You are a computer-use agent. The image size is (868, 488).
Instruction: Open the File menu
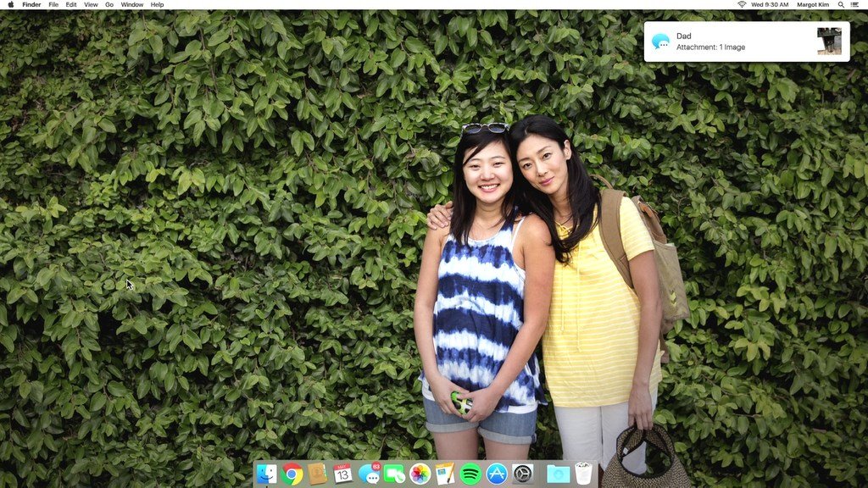[53, 4]
